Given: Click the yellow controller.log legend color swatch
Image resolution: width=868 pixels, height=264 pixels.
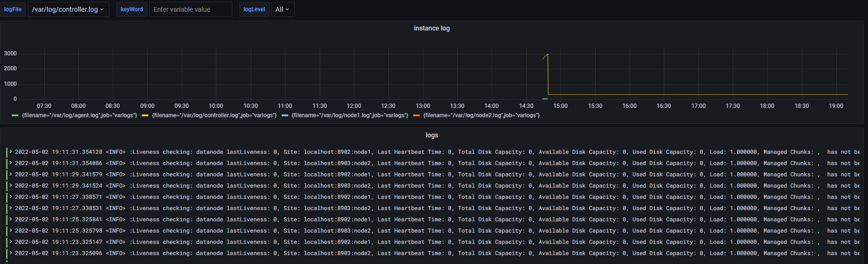Looking at the screenshot, I should [x=145, y=115].
